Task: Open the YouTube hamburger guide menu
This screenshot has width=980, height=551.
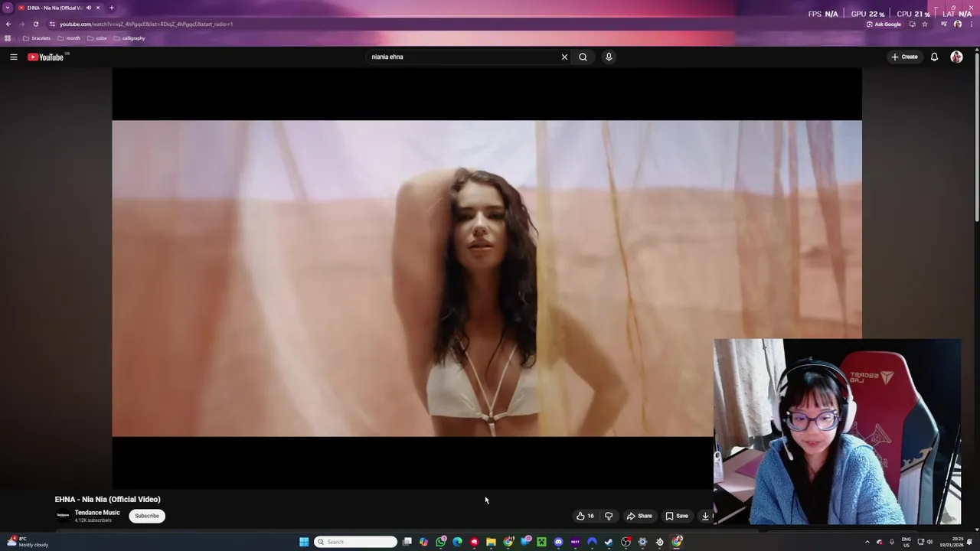Action: pyautogui.click(x=13, y=57)
